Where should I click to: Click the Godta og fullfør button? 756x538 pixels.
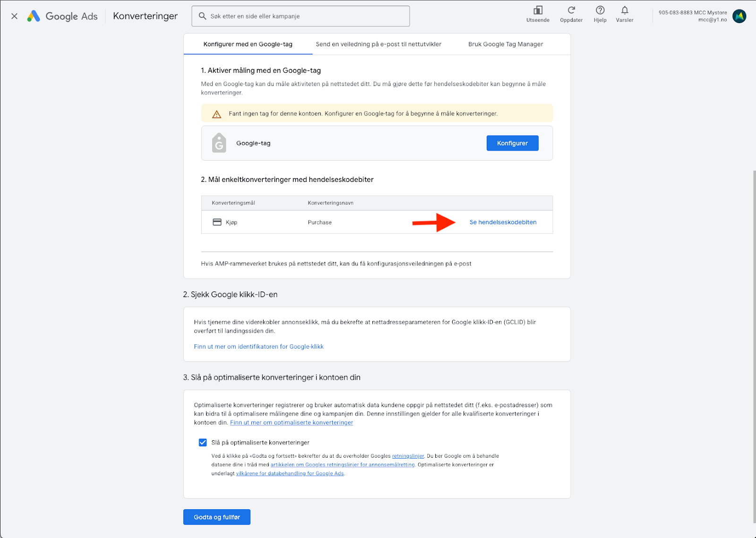(217, 517)
